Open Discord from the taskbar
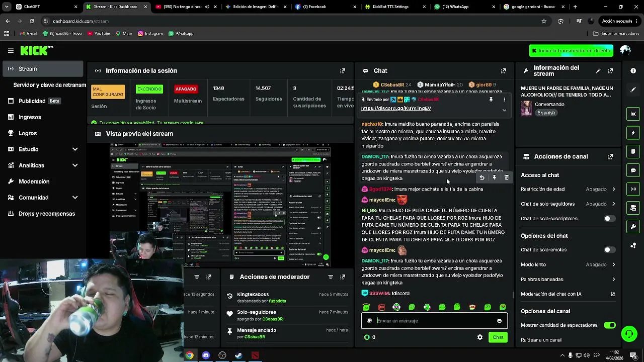Image resolution: width=644 pixels, height=362 pixels. click(206, 355)
